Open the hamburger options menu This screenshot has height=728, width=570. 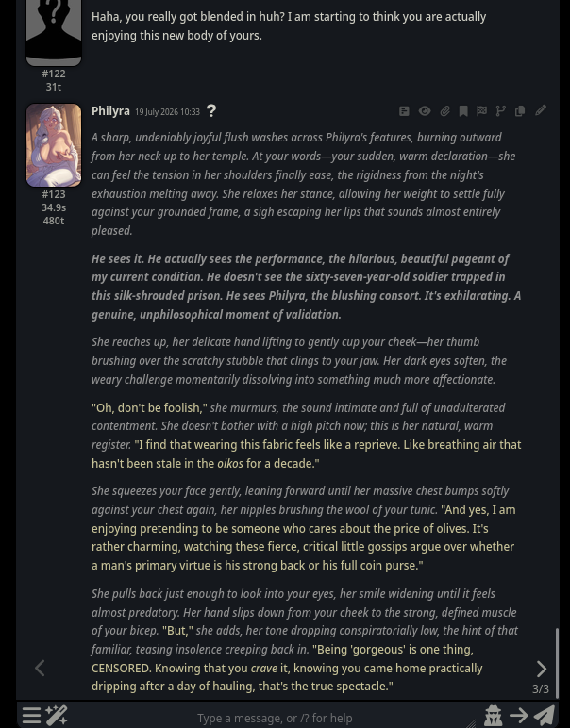click(31, 716)
